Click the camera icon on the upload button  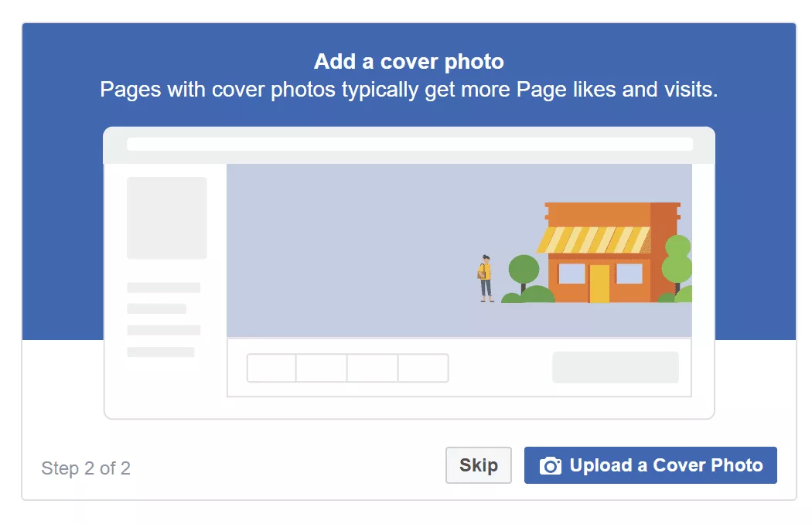tap(550, 466)
